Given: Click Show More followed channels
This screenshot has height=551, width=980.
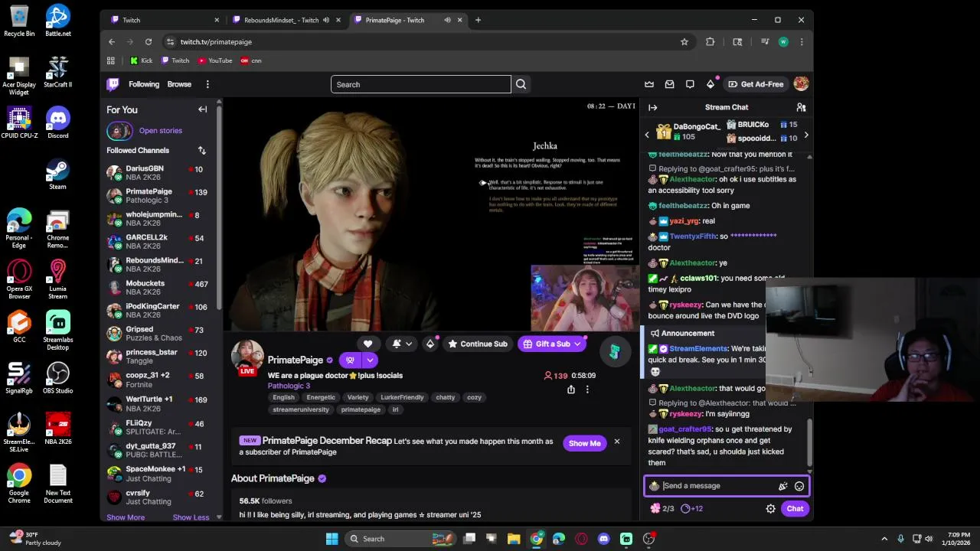Looking at the screenshot, I should (126, 517).
